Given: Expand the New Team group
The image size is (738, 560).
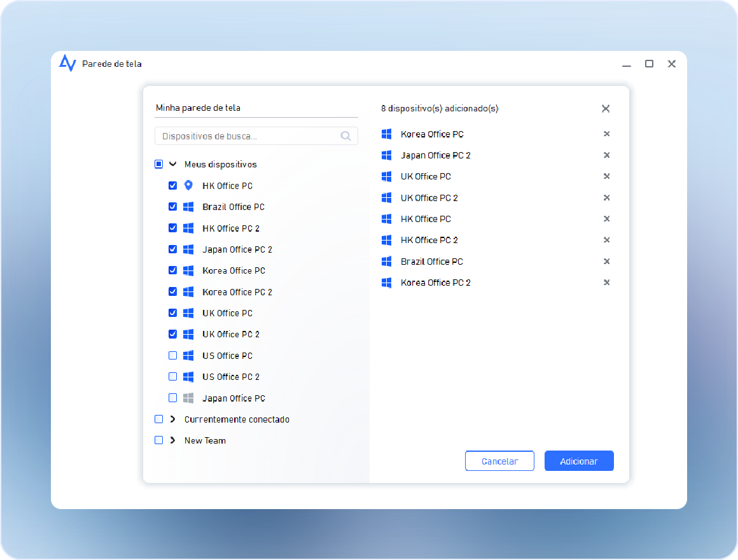Looking at the screenshot, I should 172,440.
